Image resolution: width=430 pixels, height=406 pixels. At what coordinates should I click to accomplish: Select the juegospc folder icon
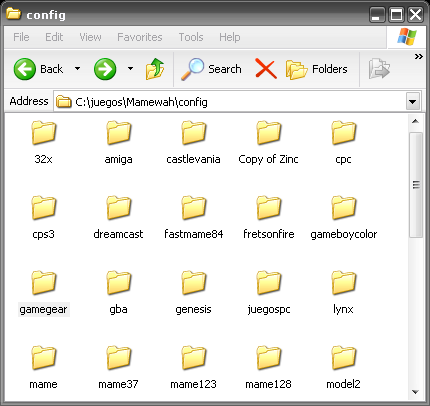(x=269, y=283)
